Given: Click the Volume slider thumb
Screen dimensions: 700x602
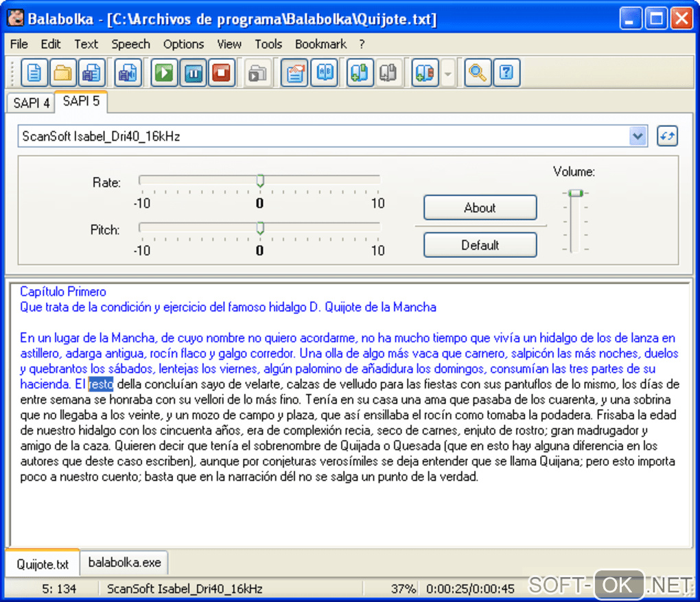Looking at the screenshot, I should pyautogui.click(x=576, y=193).
